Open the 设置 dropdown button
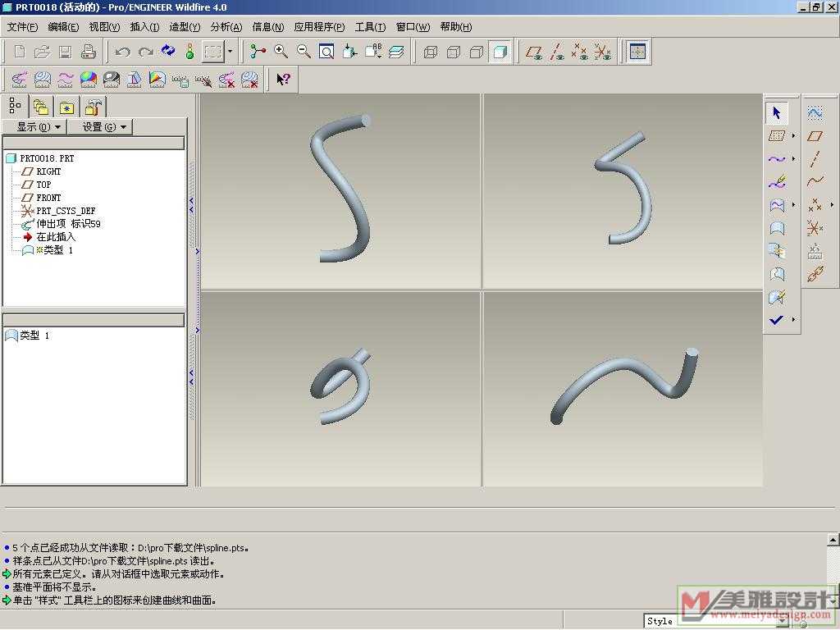Screen dimensions: 840x630 point(99,127)
